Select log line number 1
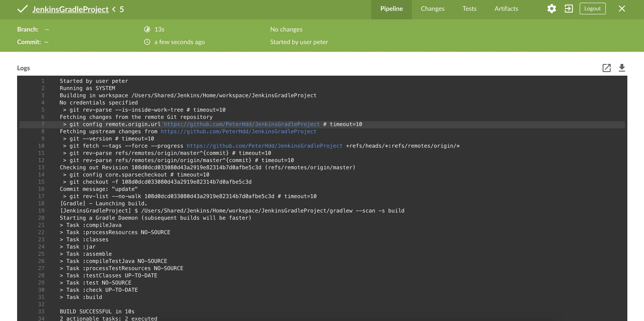Screen dimensions: 644x321 (x=43, y=81)
